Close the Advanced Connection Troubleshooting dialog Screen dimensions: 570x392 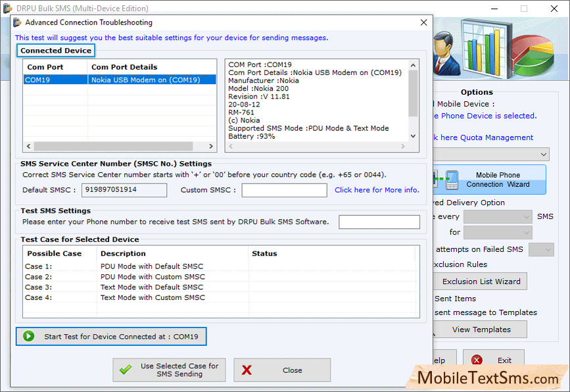click(x=423, y=22)
